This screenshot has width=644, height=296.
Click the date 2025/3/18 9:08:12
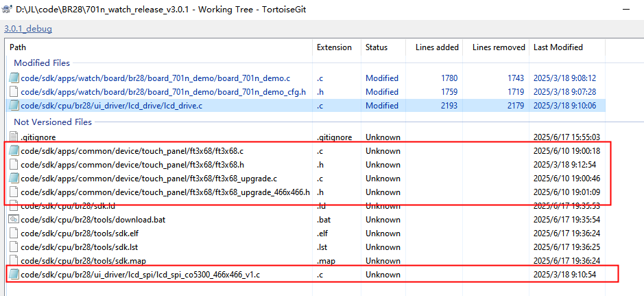pos(564,78)
